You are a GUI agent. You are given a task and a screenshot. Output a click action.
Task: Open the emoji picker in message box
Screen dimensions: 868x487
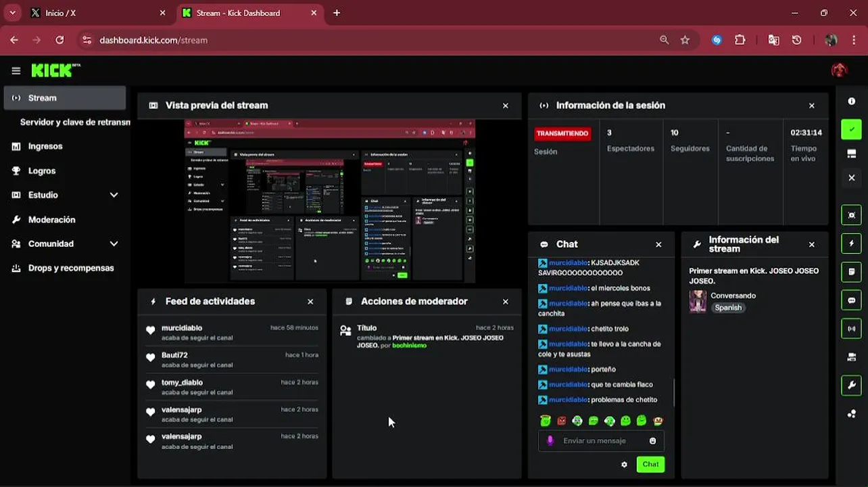tap(652, 441)
